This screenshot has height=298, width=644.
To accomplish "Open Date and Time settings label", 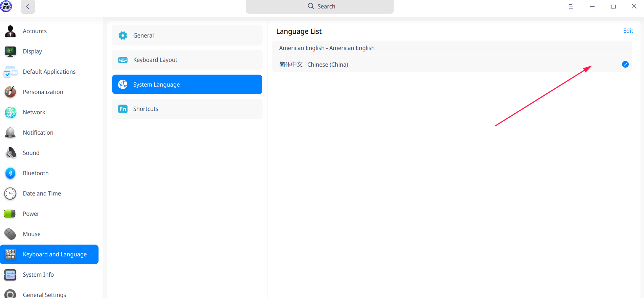I will click(42, 193).
